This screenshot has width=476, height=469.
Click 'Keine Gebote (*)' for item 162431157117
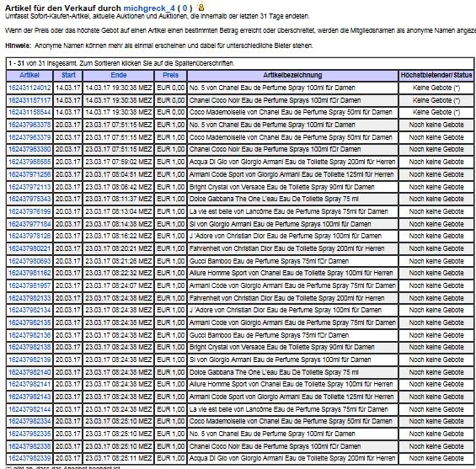(436, 100)
